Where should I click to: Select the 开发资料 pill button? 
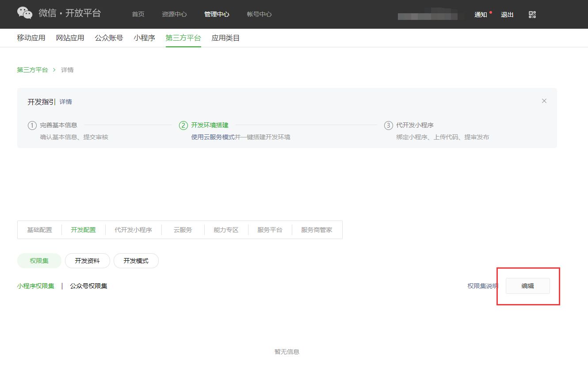(x=87, y=261)
